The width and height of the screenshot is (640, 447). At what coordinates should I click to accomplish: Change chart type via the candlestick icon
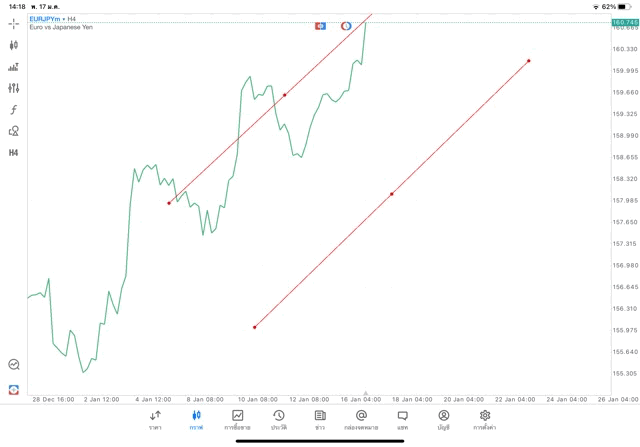point(14,45)
